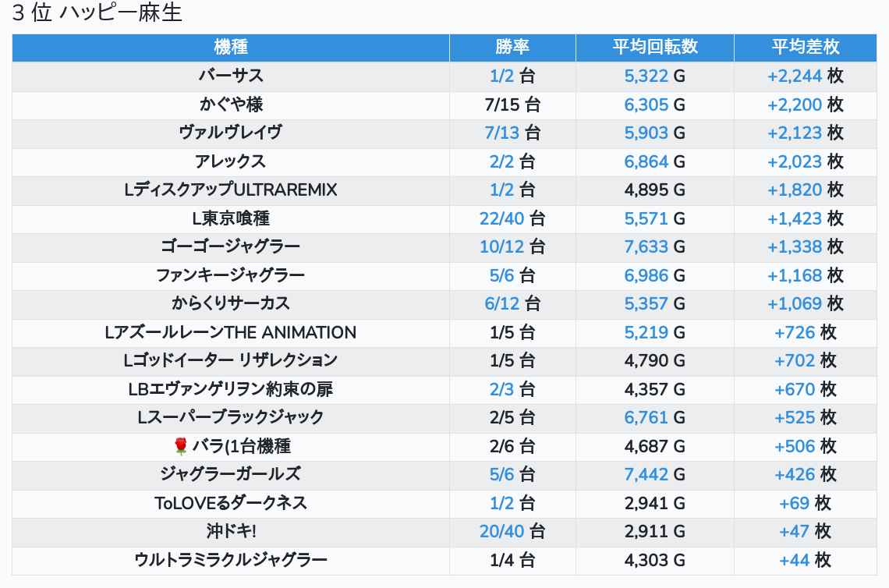Click the 4,895 G average spins value
The width and height of the screenshot is (889, 588).
coord(655,190)
